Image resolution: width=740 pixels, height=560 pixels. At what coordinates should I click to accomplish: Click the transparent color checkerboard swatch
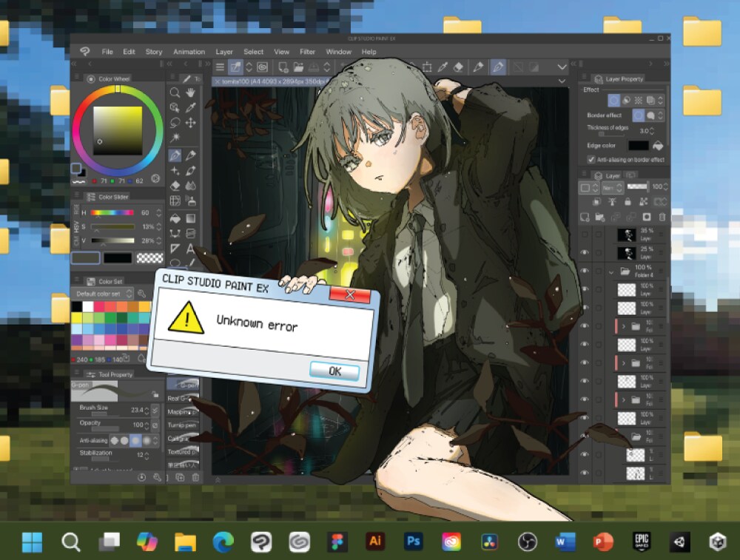pyautogui.click(x=149, y=258)
